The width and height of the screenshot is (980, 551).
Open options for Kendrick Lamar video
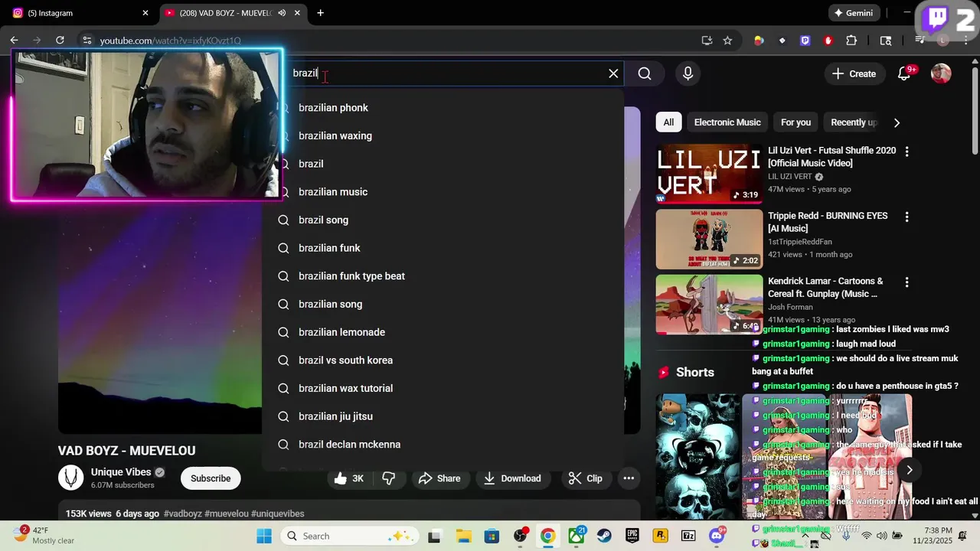pyautogui.click(x=906, y=282)
